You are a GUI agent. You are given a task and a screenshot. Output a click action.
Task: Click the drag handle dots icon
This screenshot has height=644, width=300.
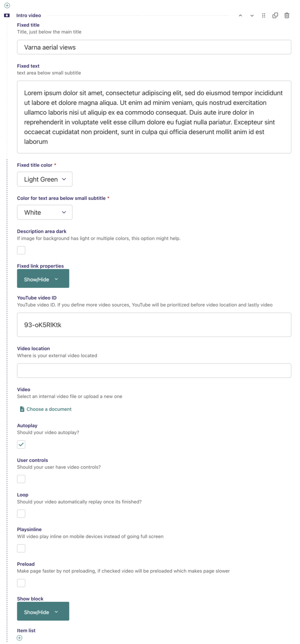264,15
